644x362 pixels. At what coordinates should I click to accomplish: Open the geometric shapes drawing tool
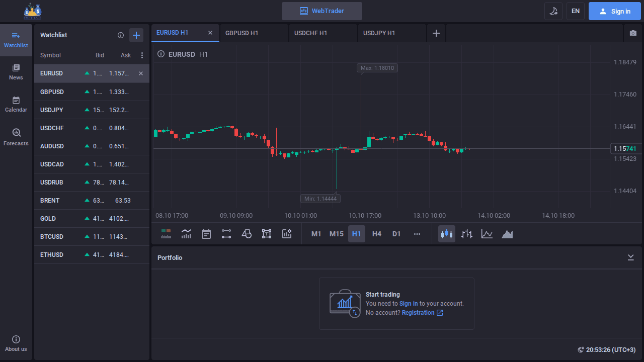point(247,234)
